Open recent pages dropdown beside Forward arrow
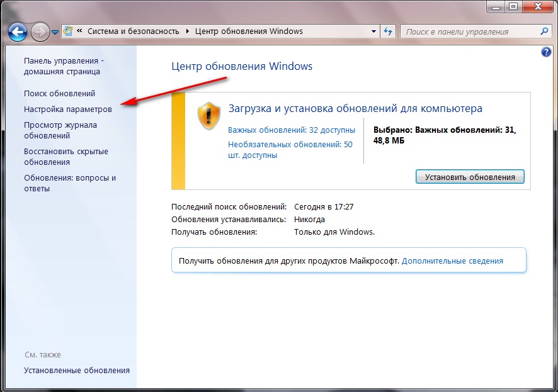The height and width of the screenshot is (392, 558). click(55, 32)
